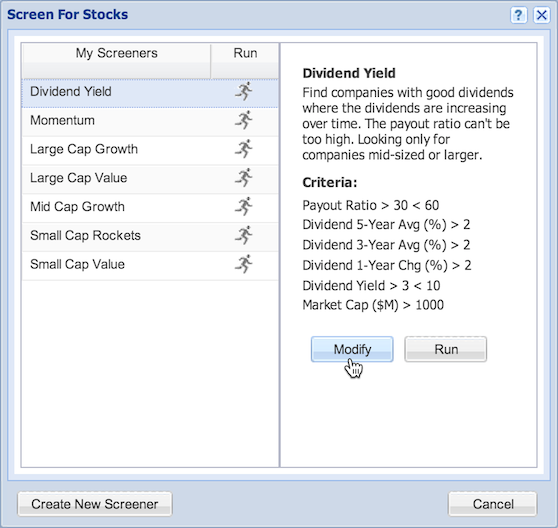Run the Mid Cap Growth screener icon
558x528 pixels.
[x=244, y=206]
